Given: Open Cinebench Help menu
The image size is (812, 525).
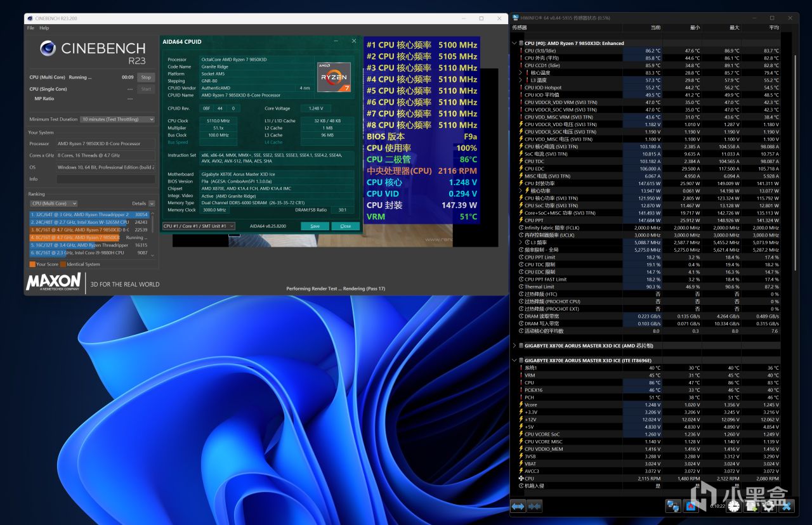Looking at the screenshot, I should pos(44,28).
